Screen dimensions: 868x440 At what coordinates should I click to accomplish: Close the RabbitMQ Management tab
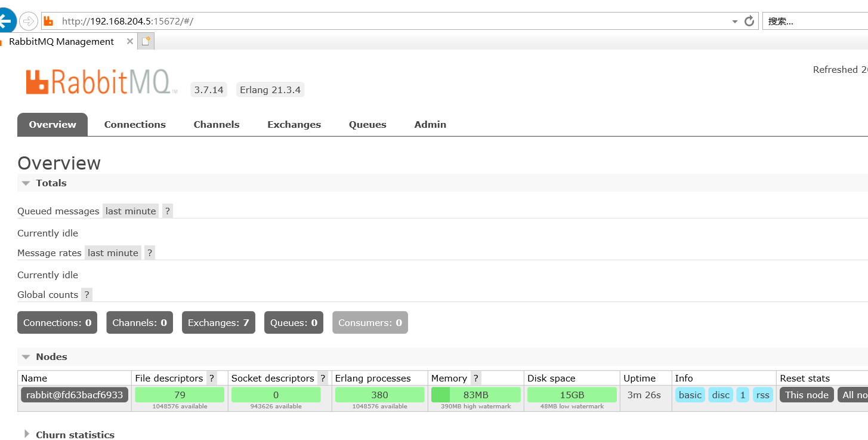pyautogui.click(x=130, y=41)
